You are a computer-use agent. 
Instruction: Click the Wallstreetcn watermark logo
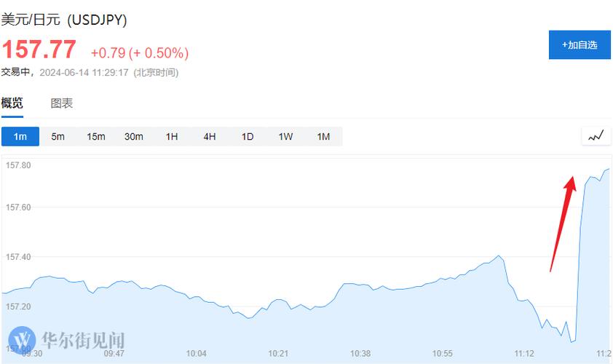coord(66,340)
